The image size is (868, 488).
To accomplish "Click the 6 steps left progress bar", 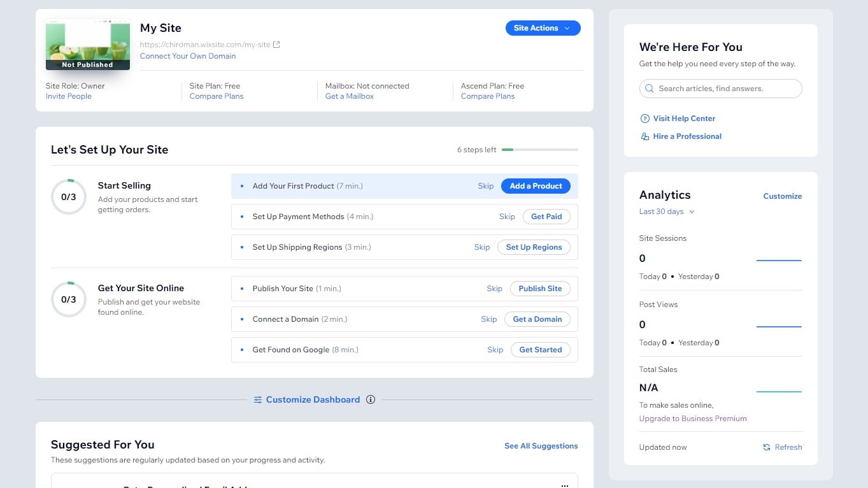I will tap(540, 150).
